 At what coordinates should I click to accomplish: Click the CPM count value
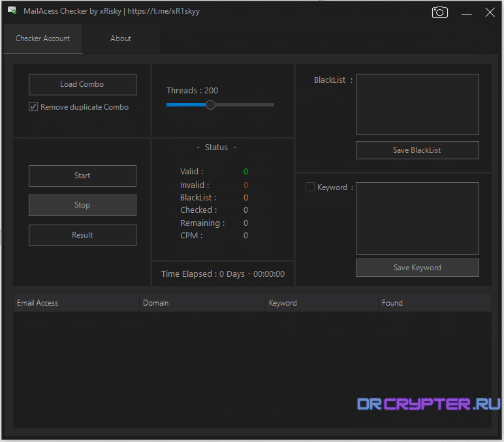coord(246,236)
